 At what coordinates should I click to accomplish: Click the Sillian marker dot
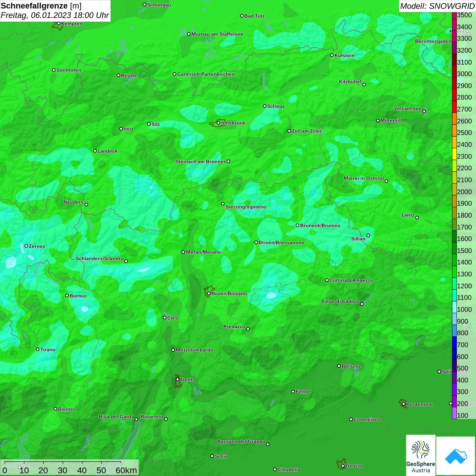(x=368, y=235)
